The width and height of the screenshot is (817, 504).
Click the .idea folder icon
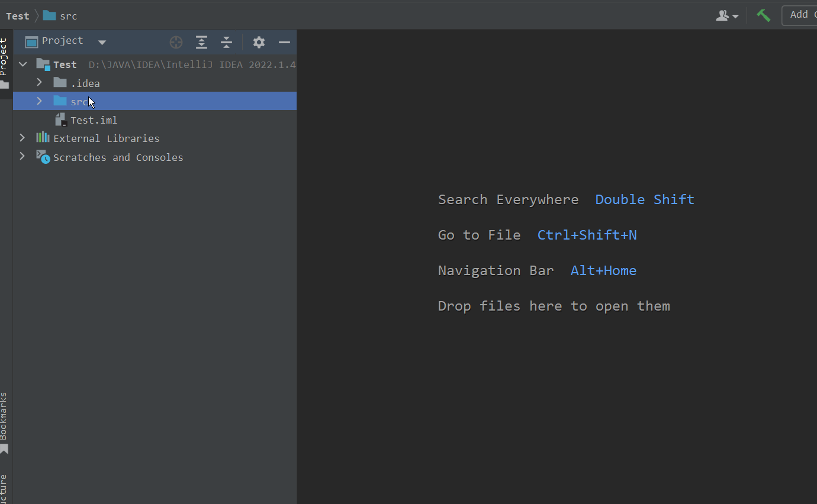(60, 82)
